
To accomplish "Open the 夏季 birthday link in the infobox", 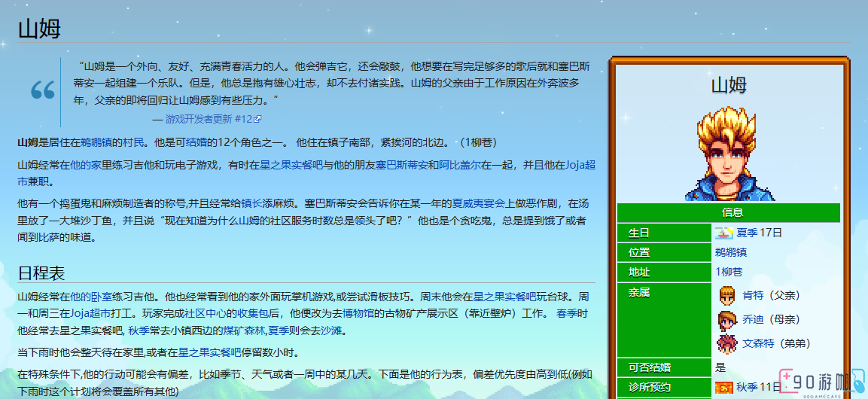I will click(x=747, y=233).
